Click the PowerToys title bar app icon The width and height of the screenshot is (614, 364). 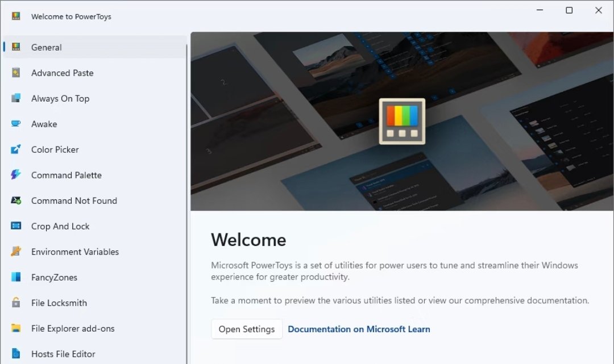(x=16, y=16)
